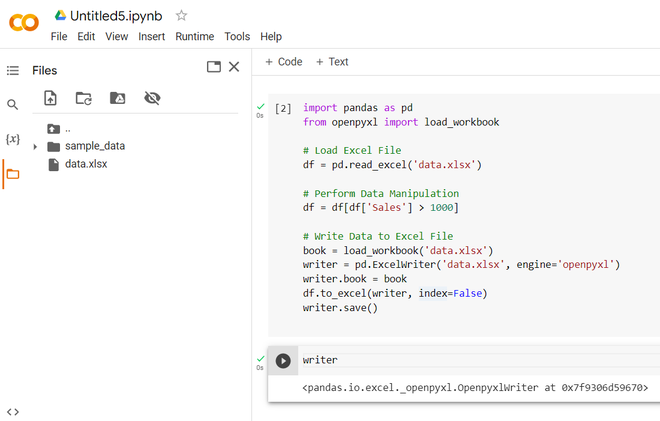Select the data.xlsx file

pos(85,164)
